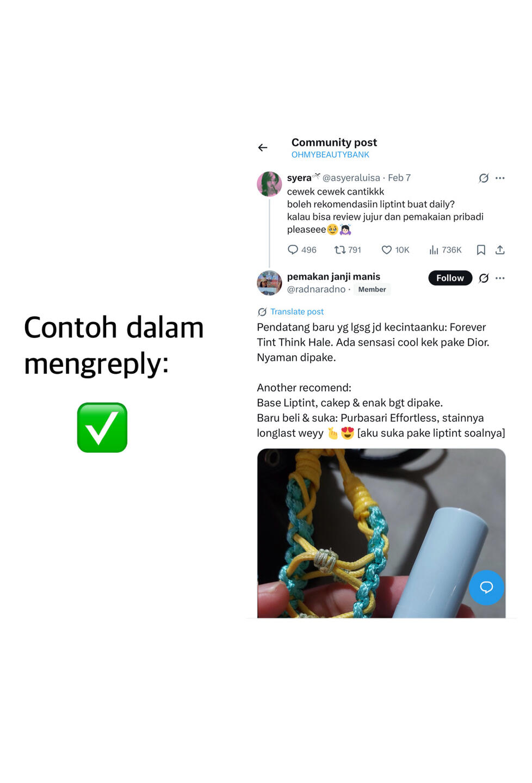Tap the Member badge
This screenshot has height=783, width=532.
point(372,289)
